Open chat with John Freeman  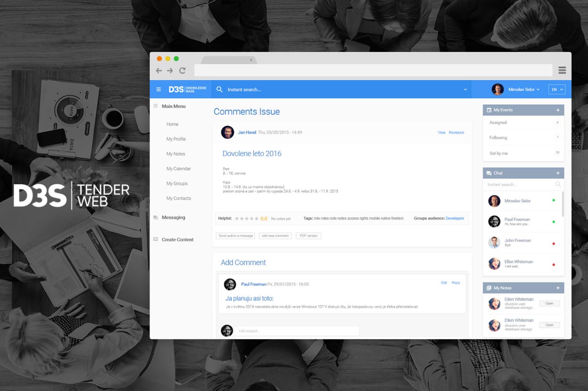pos(522,242)
